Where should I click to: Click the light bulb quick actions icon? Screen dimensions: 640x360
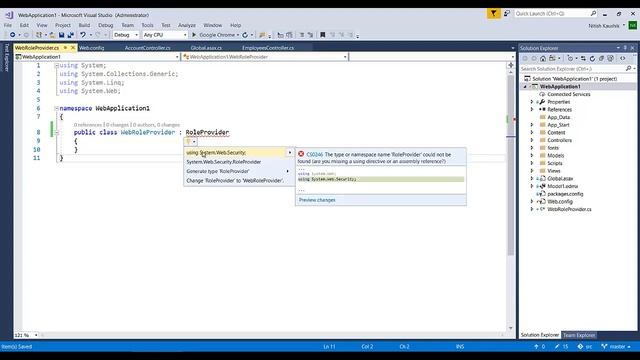(x=188, y=142)
